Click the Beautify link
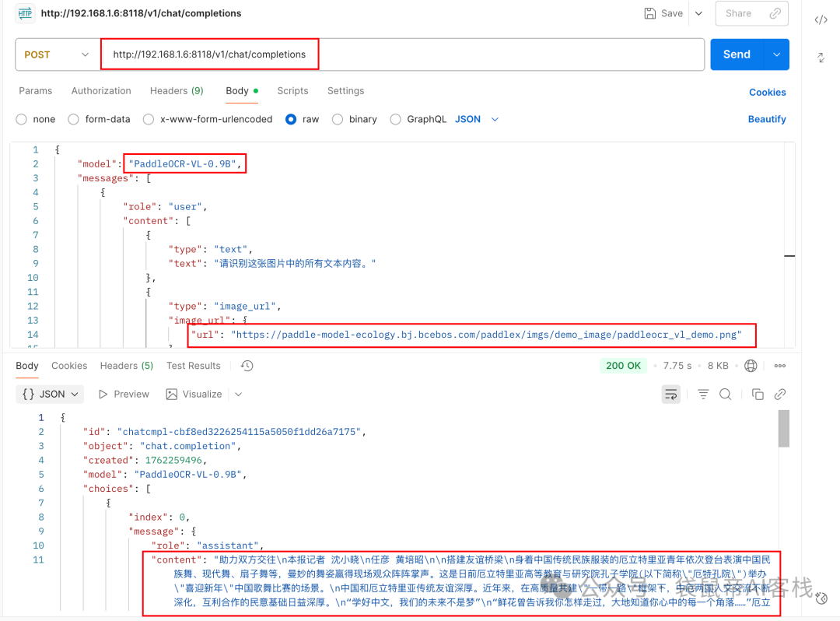The height and width of the screenshot is (621, 840). (x=768, y=119)
